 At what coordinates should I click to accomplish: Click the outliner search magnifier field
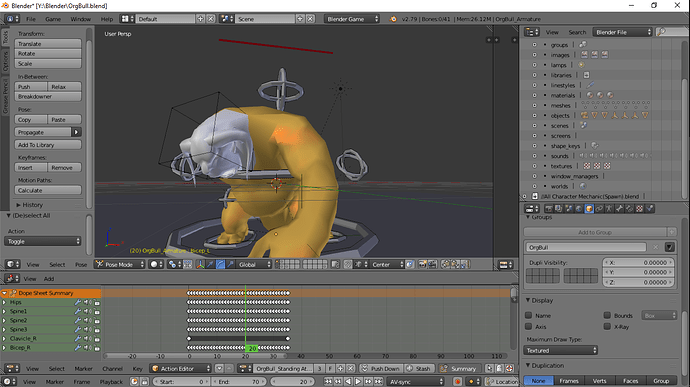672,32
